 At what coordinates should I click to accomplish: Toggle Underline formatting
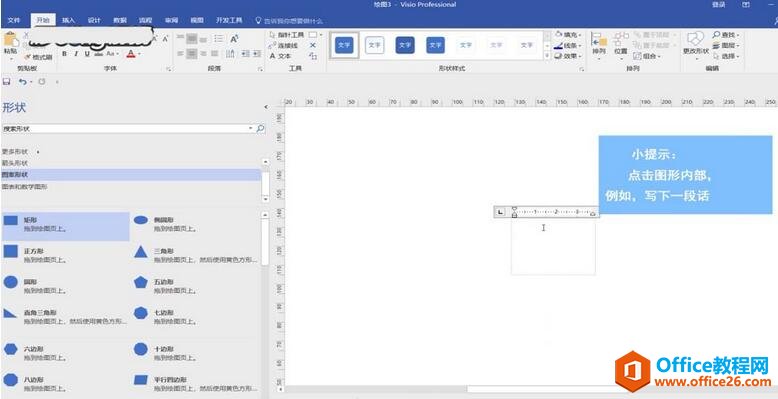click(87, 54)
